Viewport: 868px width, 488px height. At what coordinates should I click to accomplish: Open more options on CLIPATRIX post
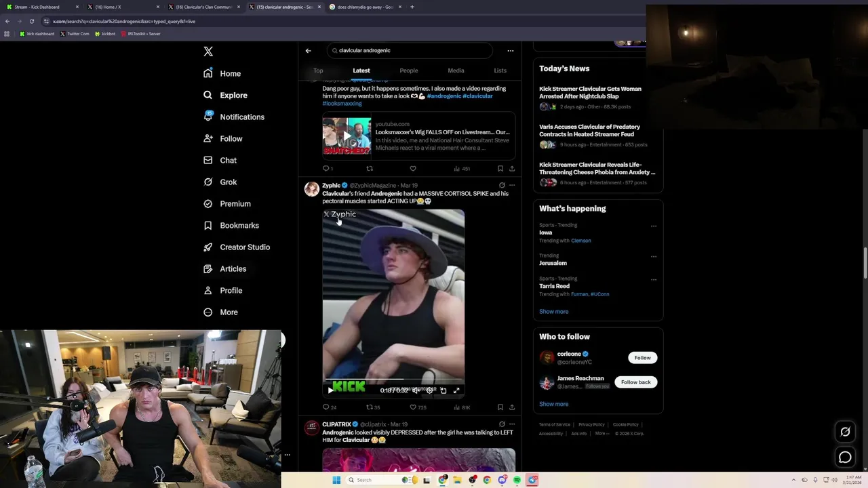tap(512, 424)
